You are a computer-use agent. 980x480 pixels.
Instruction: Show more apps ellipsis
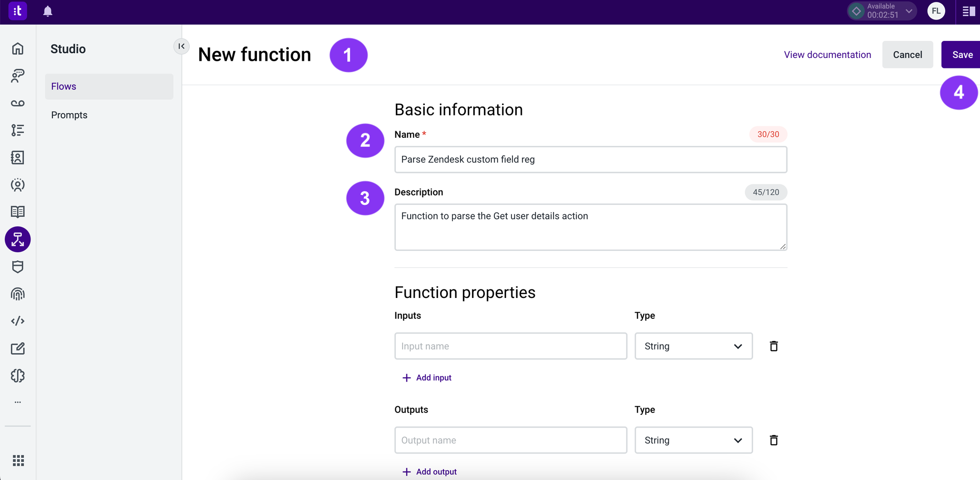coord(18,402)
